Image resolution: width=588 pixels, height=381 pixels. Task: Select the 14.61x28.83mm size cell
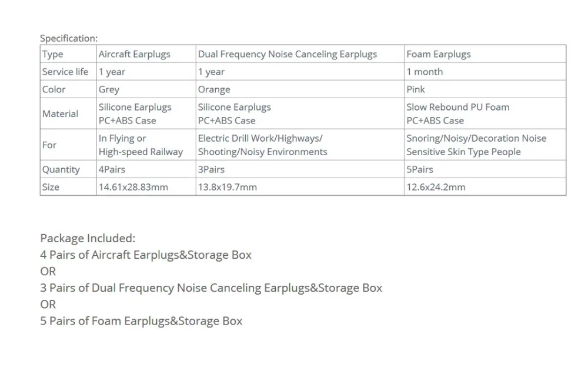pyautogui.click(x=146, y=187)
